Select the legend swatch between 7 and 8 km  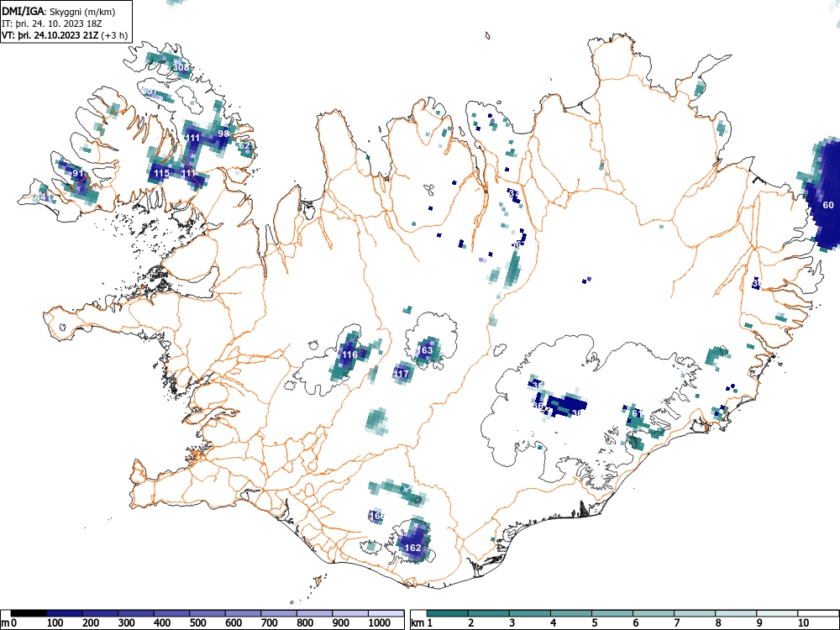695,613
